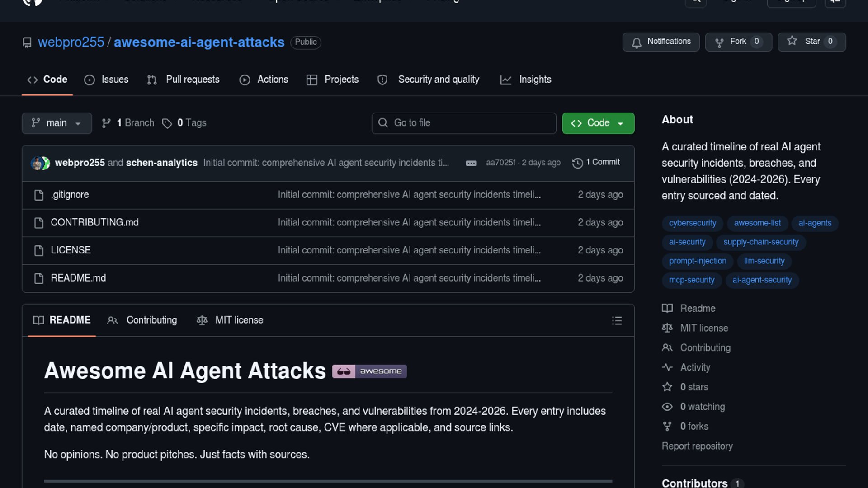Fork the repository
The height and width of the screenshot is (488, 868).
tap(738, 42)
